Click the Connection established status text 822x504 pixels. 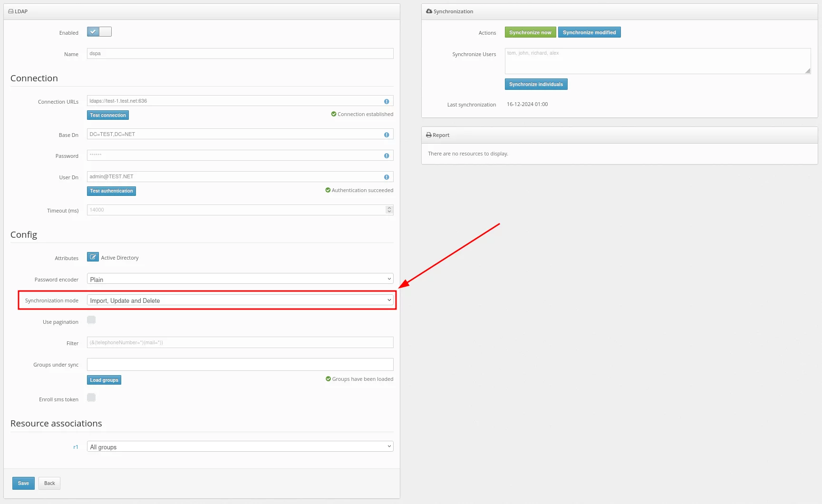coord(365,114)
